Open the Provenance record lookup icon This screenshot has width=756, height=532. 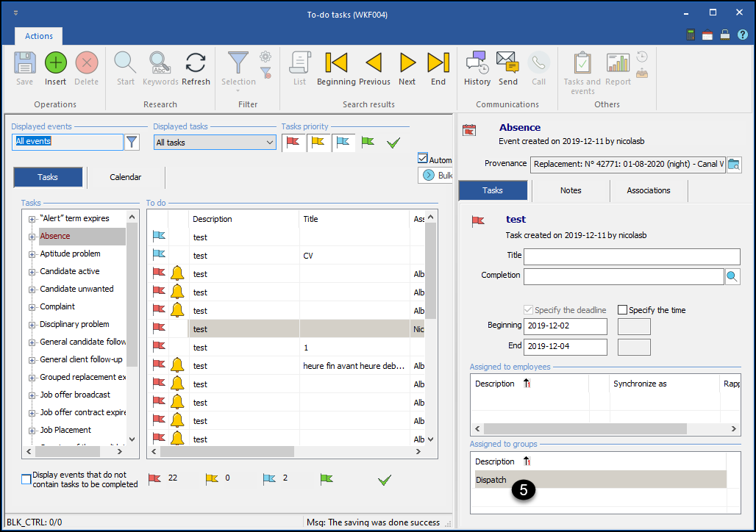pyautogui.click(x=734, y=165)
